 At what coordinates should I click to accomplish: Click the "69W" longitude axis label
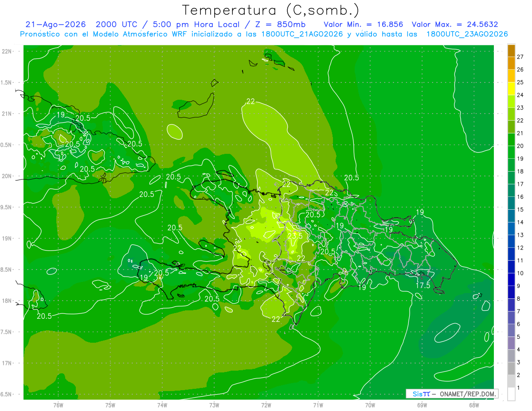click(x=422, y=405)
